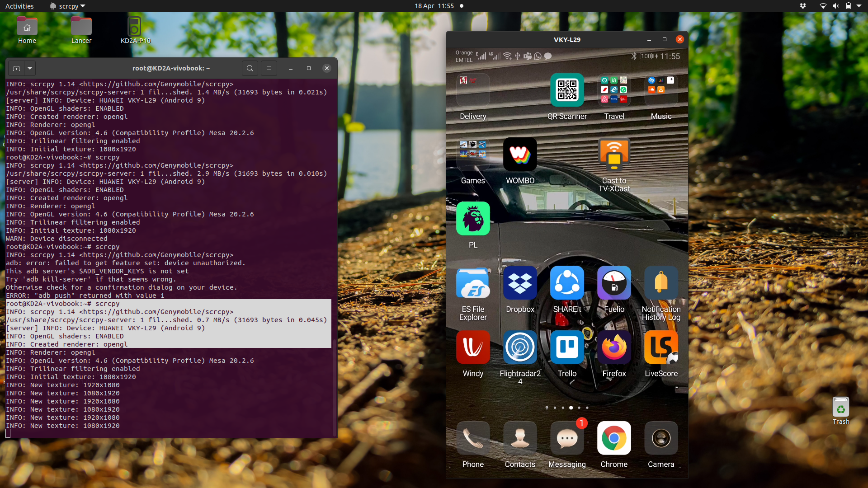Open Messaging with one notification

(567, 438)
